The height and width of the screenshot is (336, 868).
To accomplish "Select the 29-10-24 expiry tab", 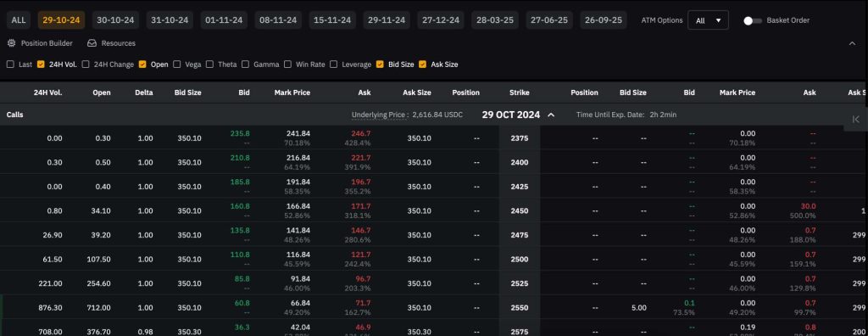I will (61, 20).
